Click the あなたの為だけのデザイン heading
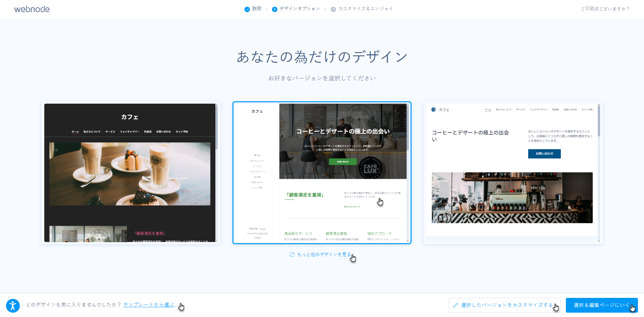 click(322, 57)
